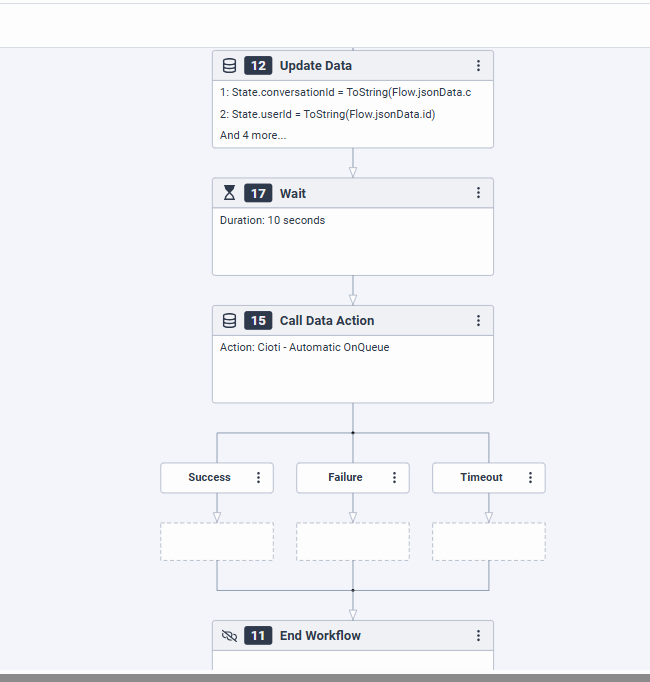The image size is (650, 682).
Task: Click the 'And 4 more...' text
Action: (x=253, y=135)
